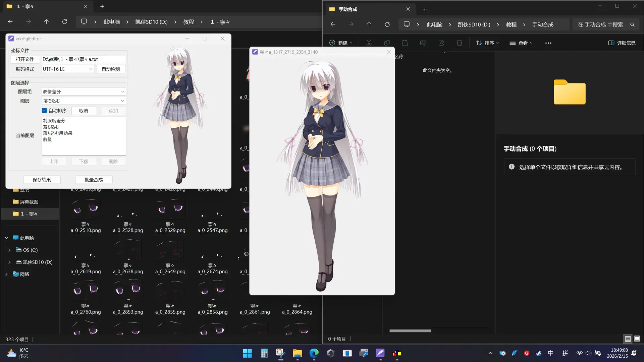This screenshot has width=644, height=362.
Task: Click the 取消 button
Action: 84,111
